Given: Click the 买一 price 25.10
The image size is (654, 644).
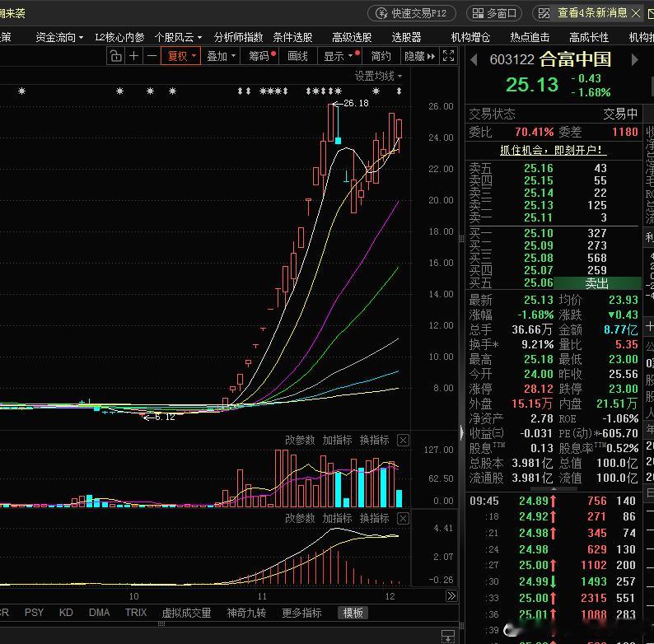Looking at the screenshot, I should pyautogui.click(x=539, y=233).
